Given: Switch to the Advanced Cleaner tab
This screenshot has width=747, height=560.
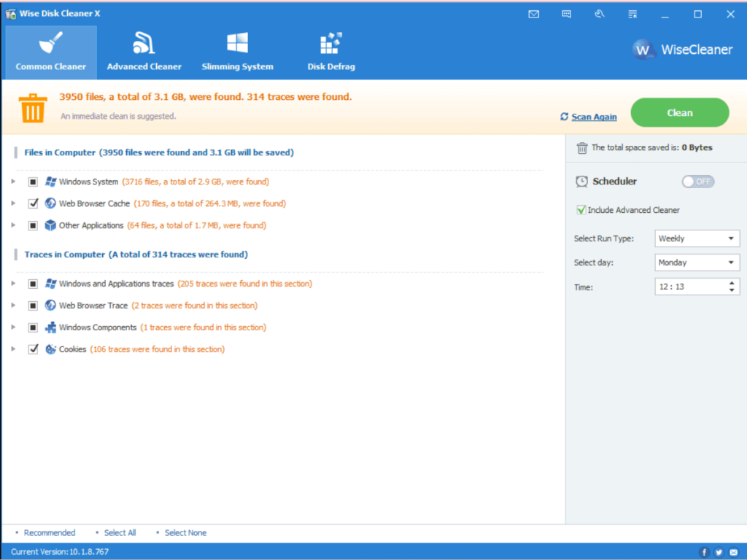Looking at the screenshot, I should point(144,51).
